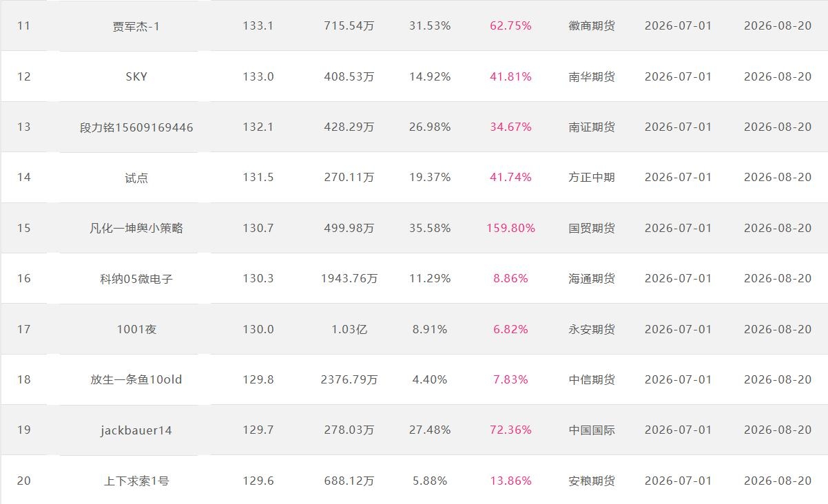This screenshot has width=828, height=504.
Task: Click the 159.80% return value
Action: coord(510,228)
